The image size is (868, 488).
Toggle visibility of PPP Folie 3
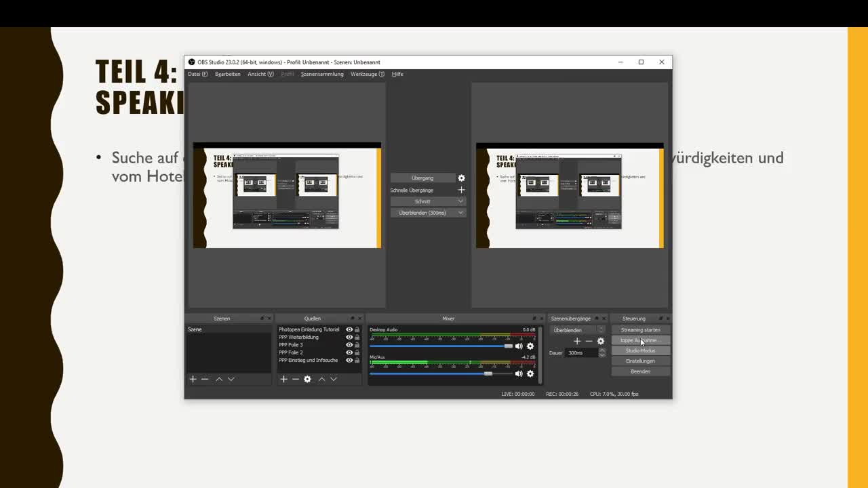click(x=349, y=345)
